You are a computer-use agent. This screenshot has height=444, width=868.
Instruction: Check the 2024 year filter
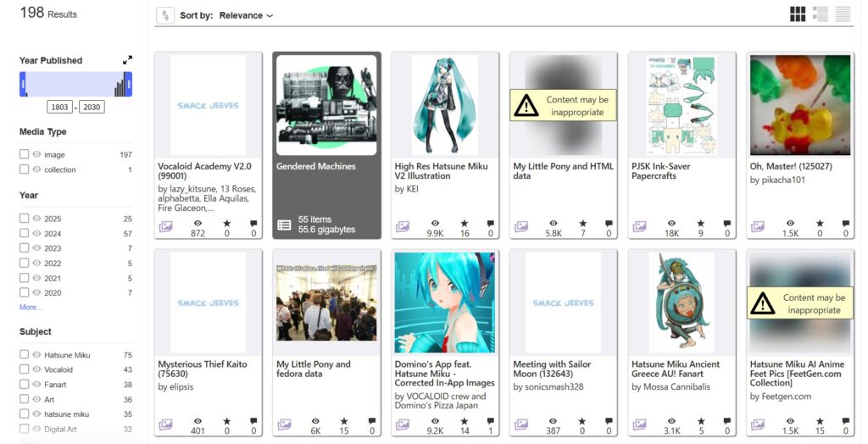click(x=24, y=233)
